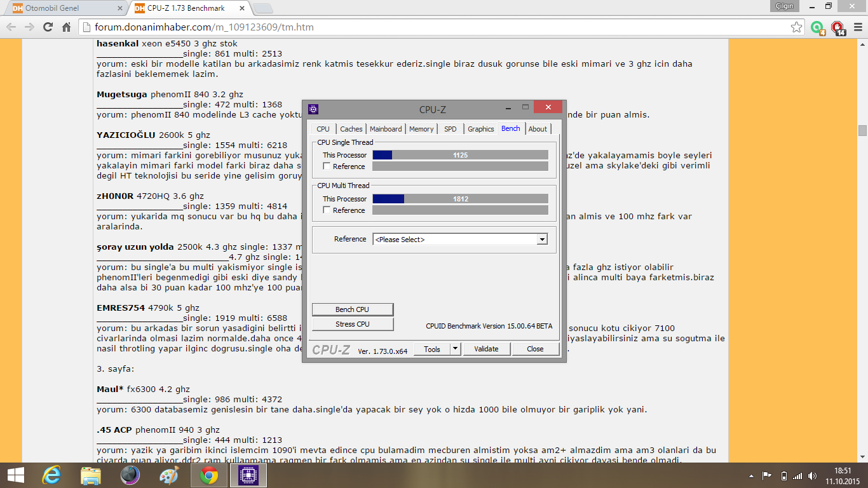
Task: Switch to the Mainboard tab
Action: (386, 129)
